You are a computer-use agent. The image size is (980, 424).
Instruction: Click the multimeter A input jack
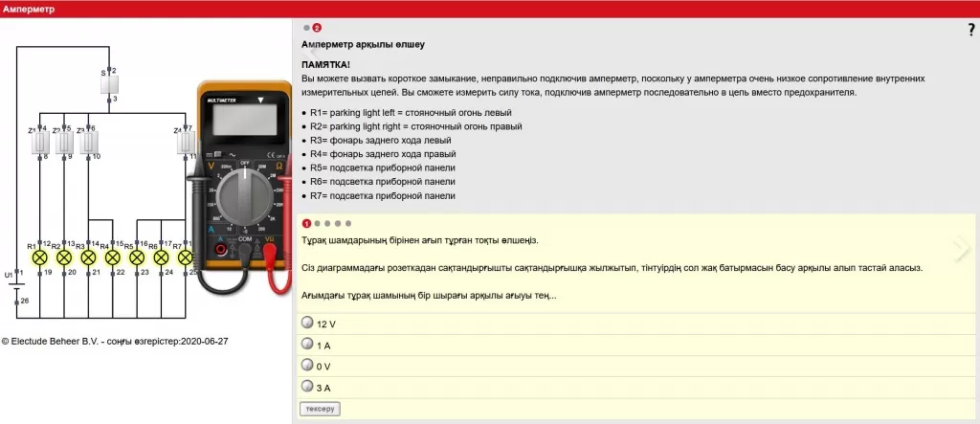click(x=221, y=251)
